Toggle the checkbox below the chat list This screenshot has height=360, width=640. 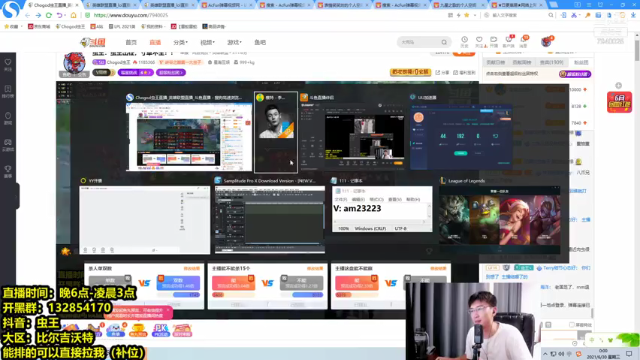[x=571, y=325]
